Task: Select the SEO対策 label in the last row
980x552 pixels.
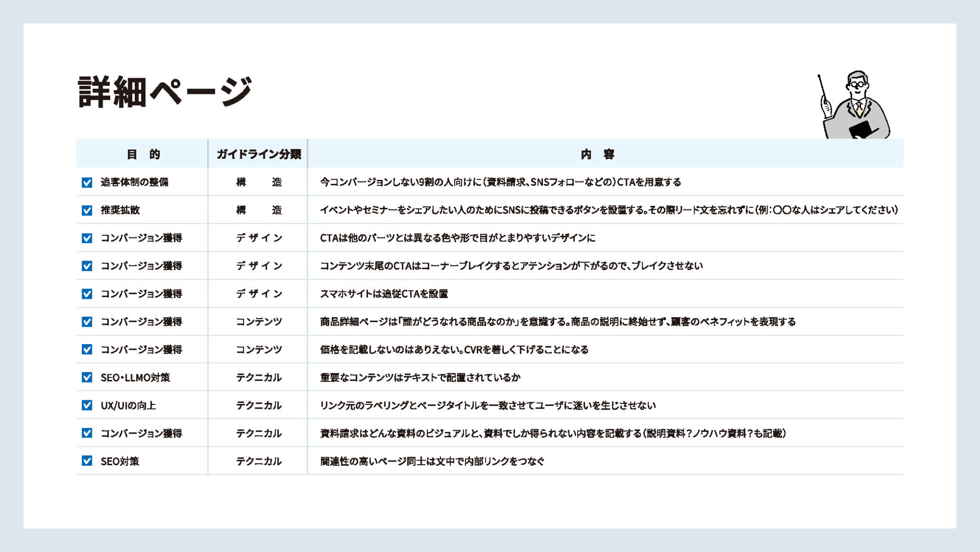Action: [x=120, y=461]
